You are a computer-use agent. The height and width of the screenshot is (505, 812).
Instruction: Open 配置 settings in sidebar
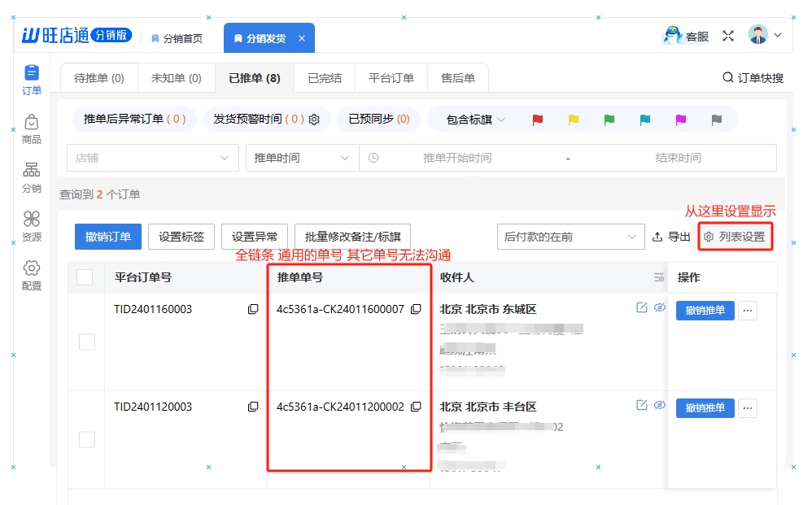[x=31, y=275]
